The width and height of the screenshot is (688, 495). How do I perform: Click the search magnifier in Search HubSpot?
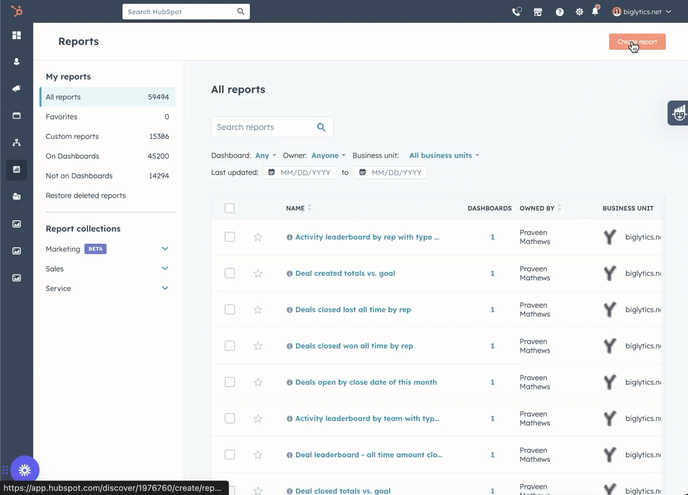pyautogui.click(x=240, y=11)
